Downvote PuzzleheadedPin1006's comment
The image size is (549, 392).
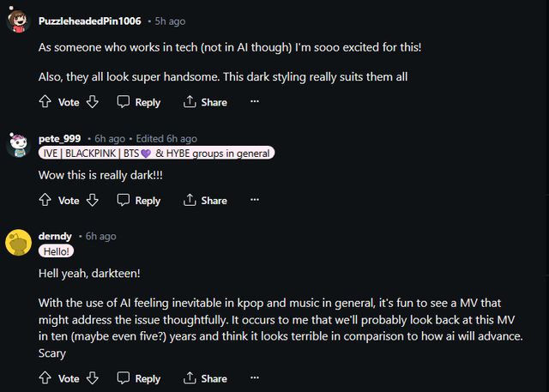point(92,102)
